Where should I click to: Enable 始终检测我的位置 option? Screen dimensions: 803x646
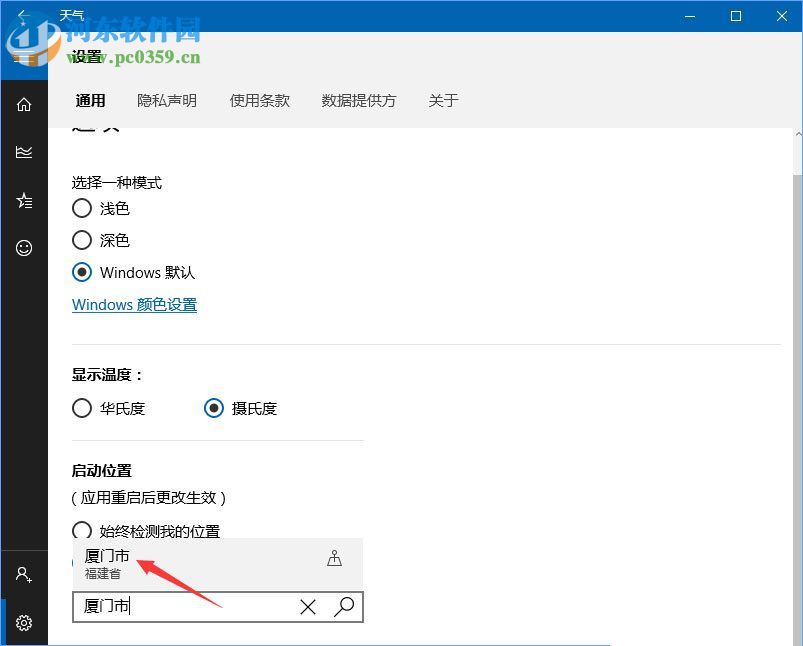coord(82,531)
